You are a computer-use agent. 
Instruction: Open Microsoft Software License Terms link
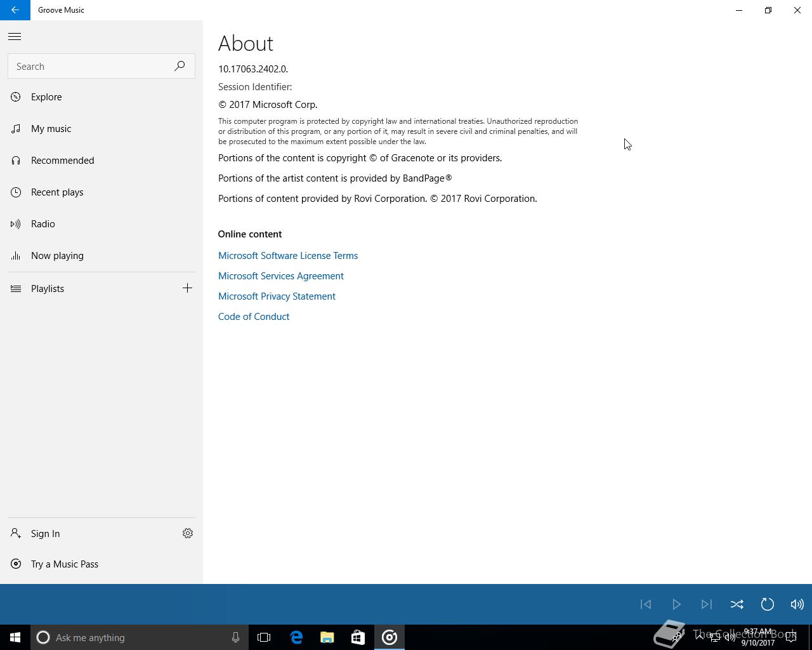point(288,256)
